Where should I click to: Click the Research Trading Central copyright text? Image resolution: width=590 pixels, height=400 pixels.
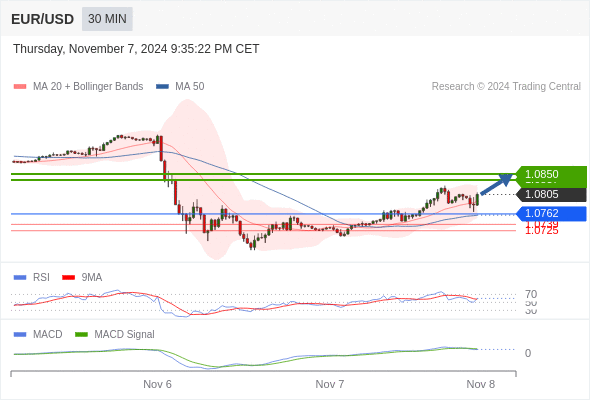[x=506, y=87]
